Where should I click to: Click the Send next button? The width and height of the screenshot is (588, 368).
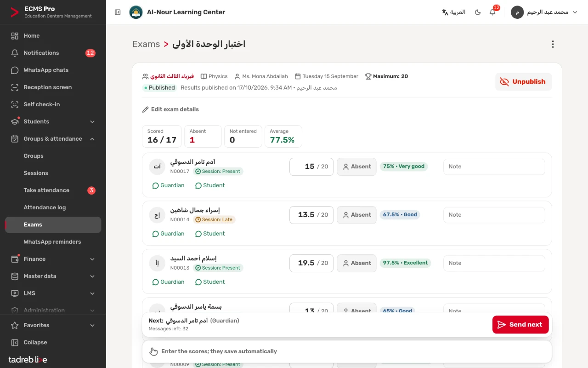(x=520, y=325)
